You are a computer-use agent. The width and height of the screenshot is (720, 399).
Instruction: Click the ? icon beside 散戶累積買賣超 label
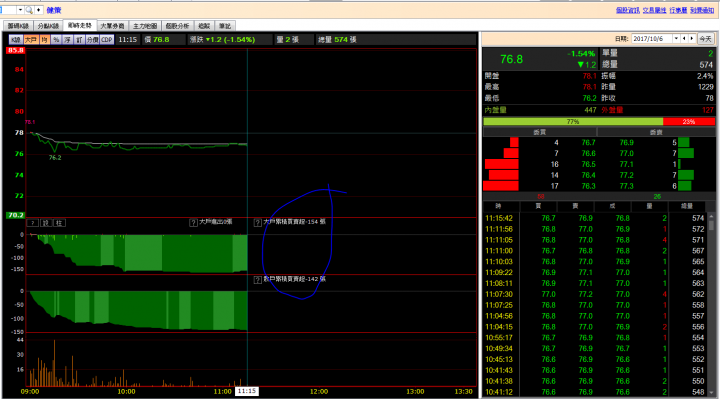coord(258,280)
